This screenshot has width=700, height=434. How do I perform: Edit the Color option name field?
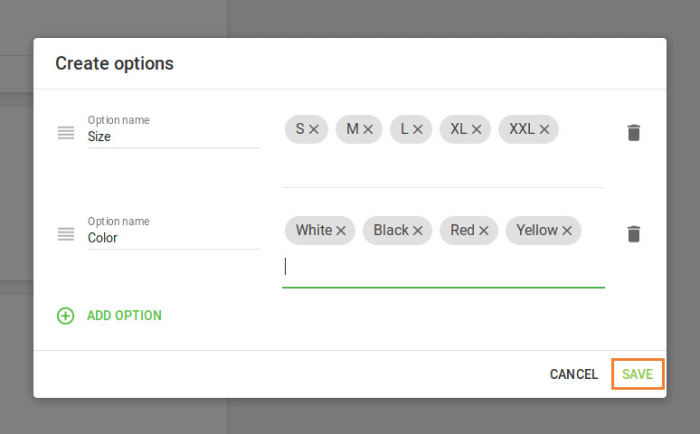pos(172,239)
